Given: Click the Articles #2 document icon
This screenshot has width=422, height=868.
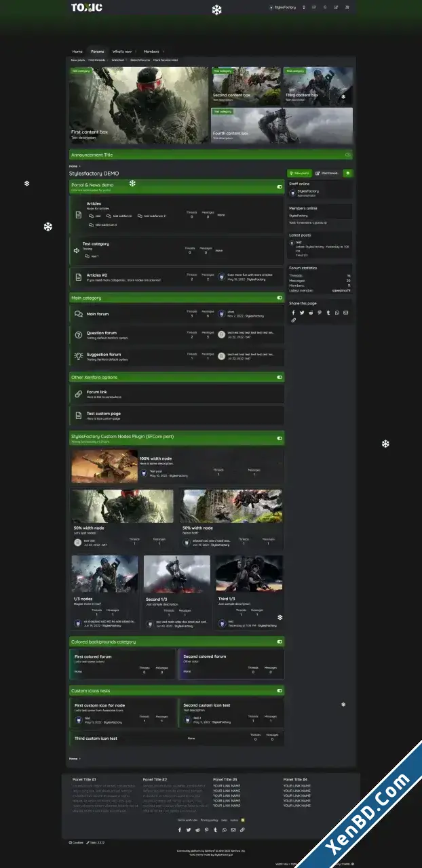Looking at the screenshot, I should tap(78, 277).
